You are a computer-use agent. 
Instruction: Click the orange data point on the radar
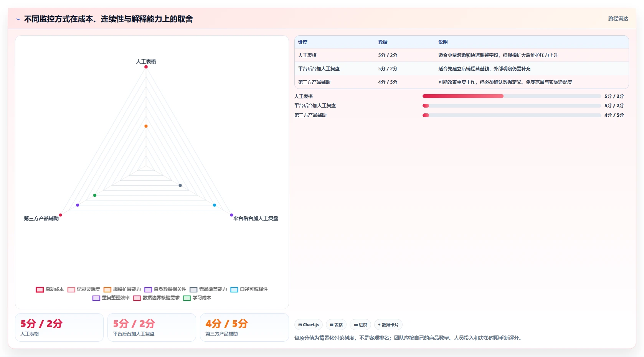(x=146, y=126)
